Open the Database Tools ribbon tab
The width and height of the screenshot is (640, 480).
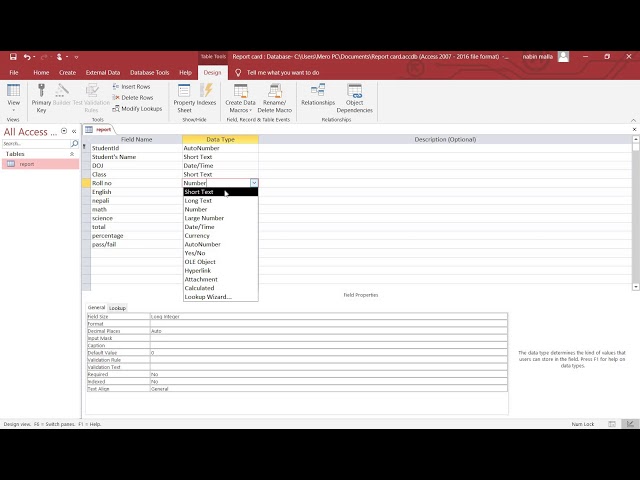(149, 73)
